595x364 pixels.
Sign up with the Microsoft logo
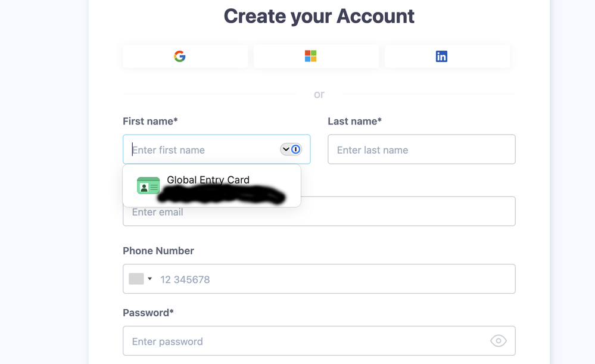pyautogui.click(x=310, y=57)
